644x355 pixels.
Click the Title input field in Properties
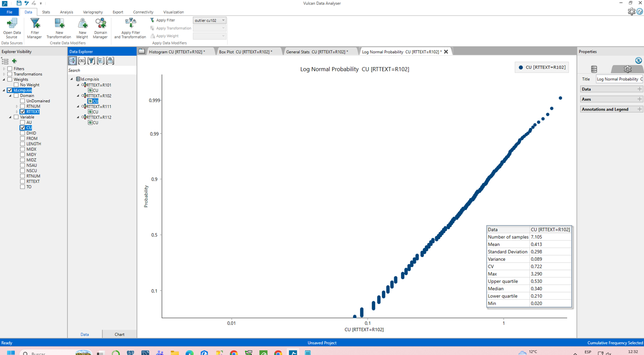(620, 79)
